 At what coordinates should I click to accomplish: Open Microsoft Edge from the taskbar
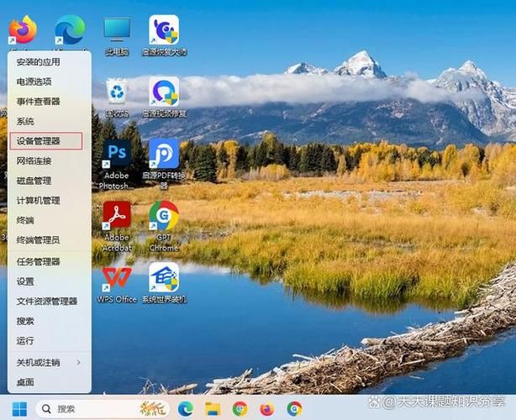point(186,409)
